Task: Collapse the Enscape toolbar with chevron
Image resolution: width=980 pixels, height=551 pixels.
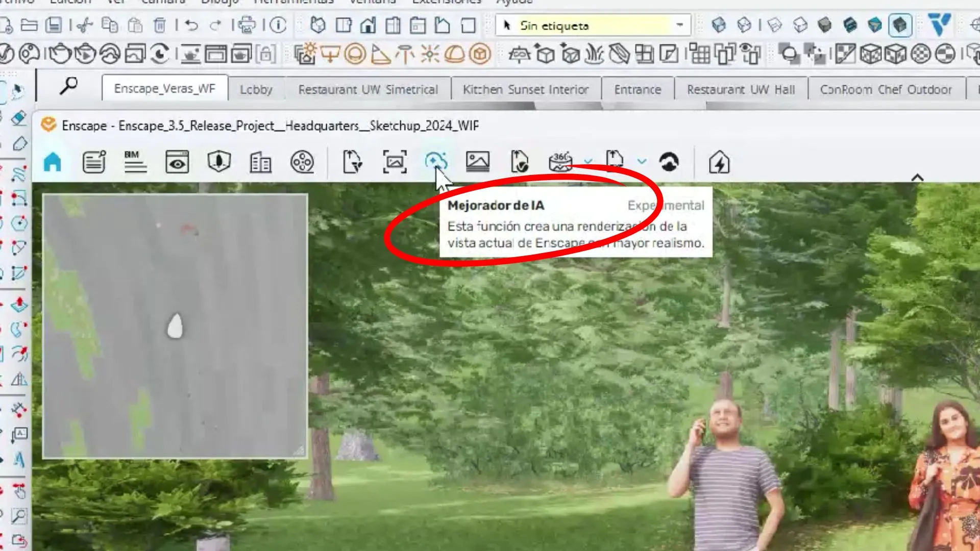Action: [x=917, y=178]
